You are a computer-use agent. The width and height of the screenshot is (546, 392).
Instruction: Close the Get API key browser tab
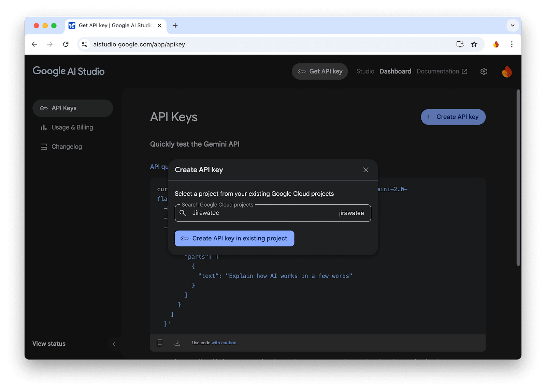(x=159, y=26)
